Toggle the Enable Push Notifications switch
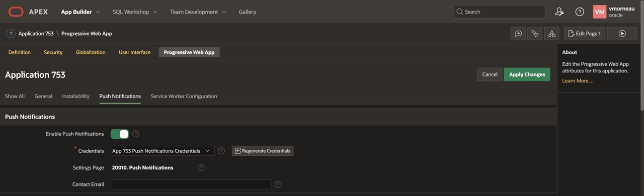 (120, 134)
